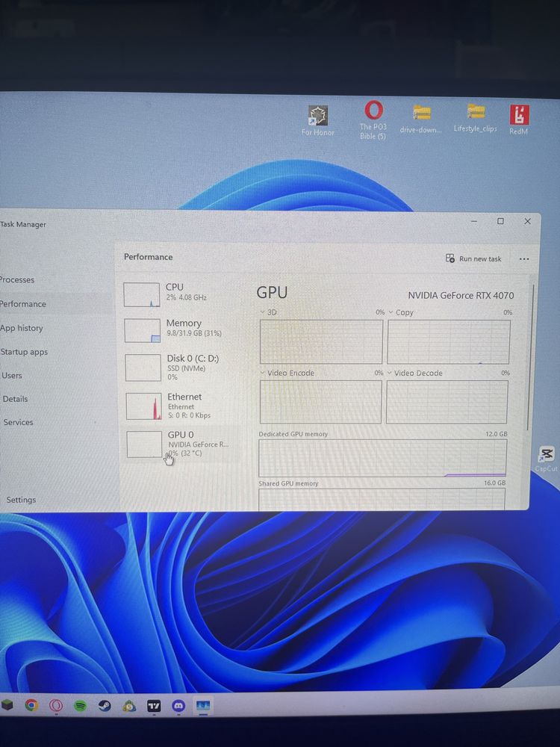Viewport: 560px width, 747px height.
Task: Select the Ethernet activity mini graph
Action: coord(144,406)
